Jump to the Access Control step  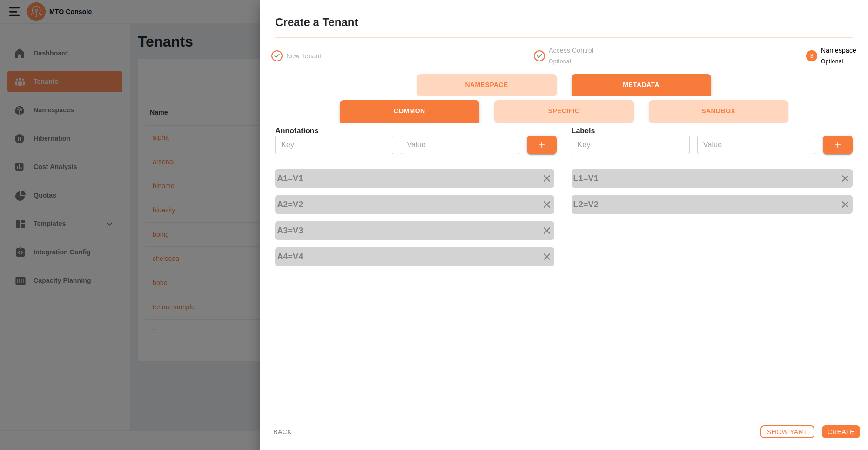[564, 55]
